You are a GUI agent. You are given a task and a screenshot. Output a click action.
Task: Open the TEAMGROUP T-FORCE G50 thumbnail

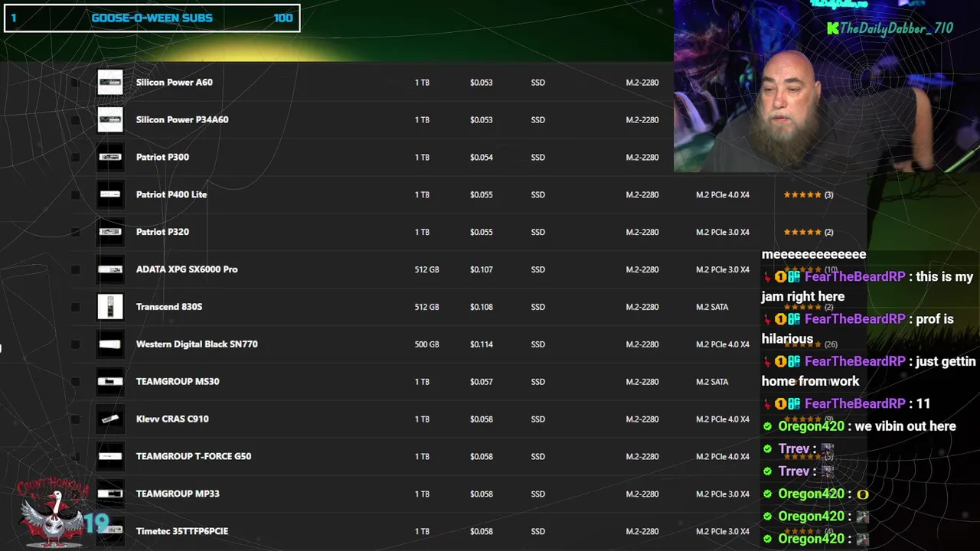(x=110, y=456)
